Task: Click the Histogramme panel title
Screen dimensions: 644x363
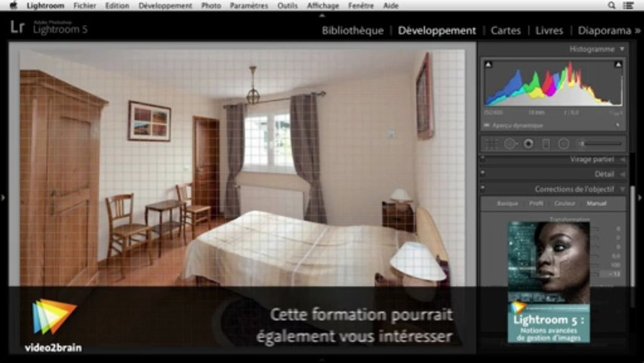Action: 592,49
